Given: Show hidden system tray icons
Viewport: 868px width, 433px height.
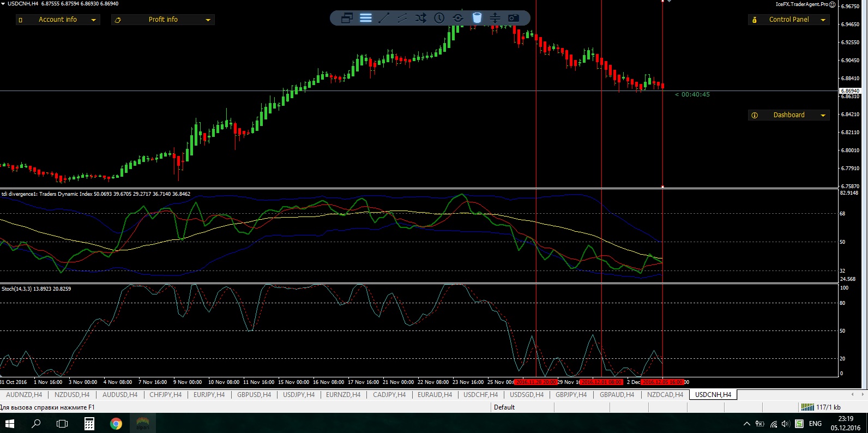Looking at the screenshot, I should pyautogui.click(x=746, y=424).
